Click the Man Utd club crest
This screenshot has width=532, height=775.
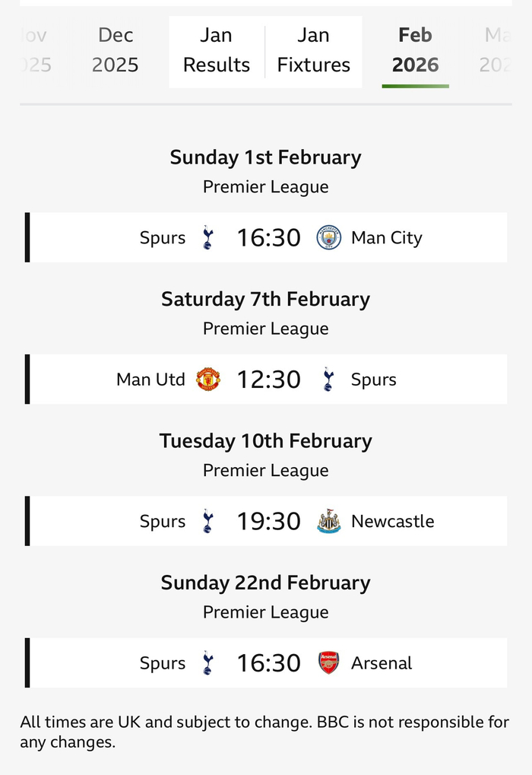[207, 380]
